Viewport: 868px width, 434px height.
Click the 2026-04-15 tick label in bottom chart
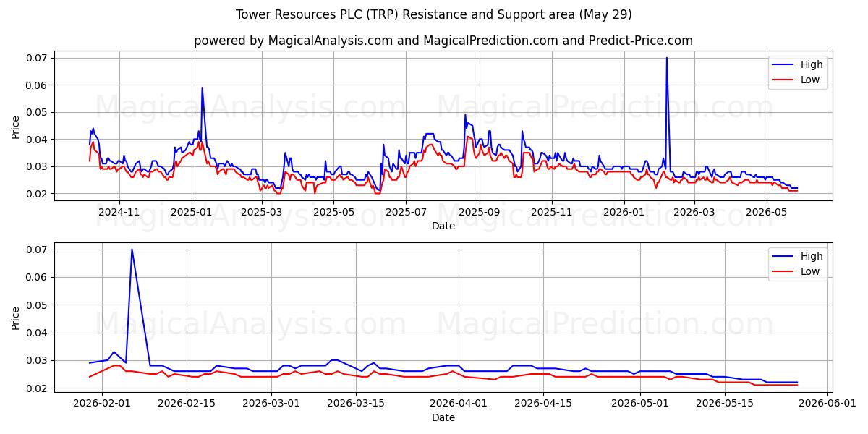coord(543,404)
